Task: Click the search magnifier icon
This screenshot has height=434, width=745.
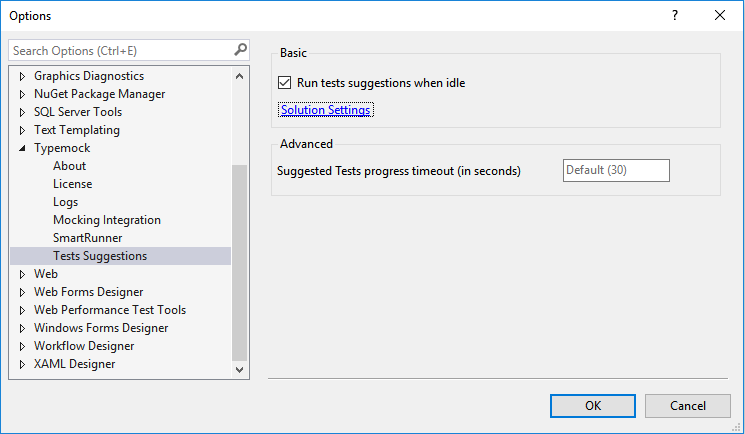Action: [x=240, y=49]
